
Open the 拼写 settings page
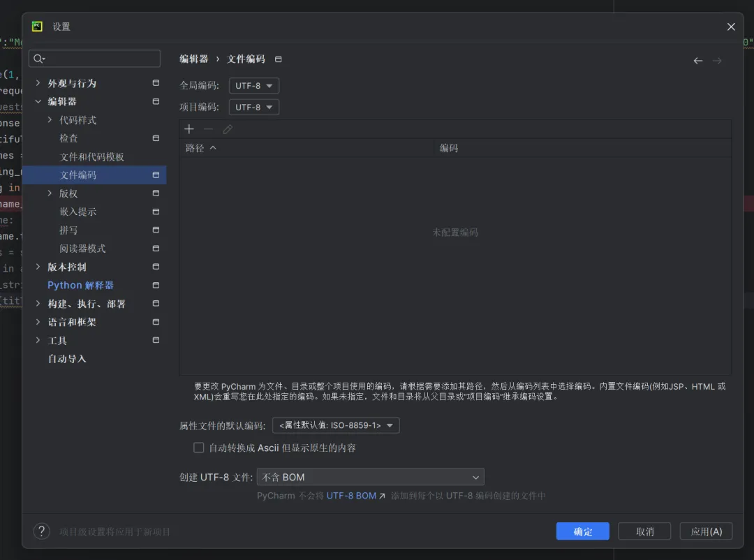pyautogui.click(x=68, y=230)
